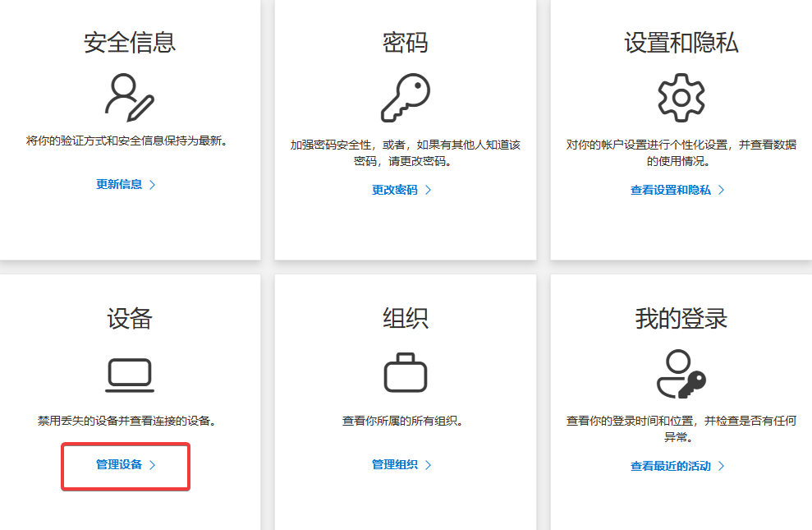
Task: Open 查看最近的活动
Action: pos(672,464)
